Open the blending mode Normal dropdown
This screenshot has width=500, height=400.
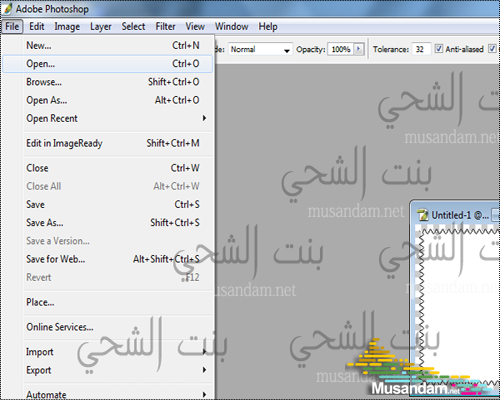click(x=260, y=49)
